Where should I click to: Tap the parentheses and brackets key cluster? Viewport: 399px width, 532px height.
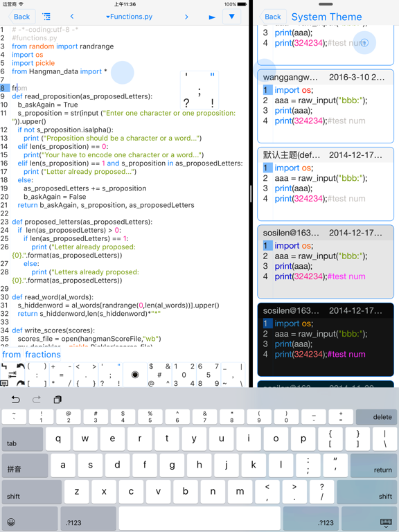point(37,375)
